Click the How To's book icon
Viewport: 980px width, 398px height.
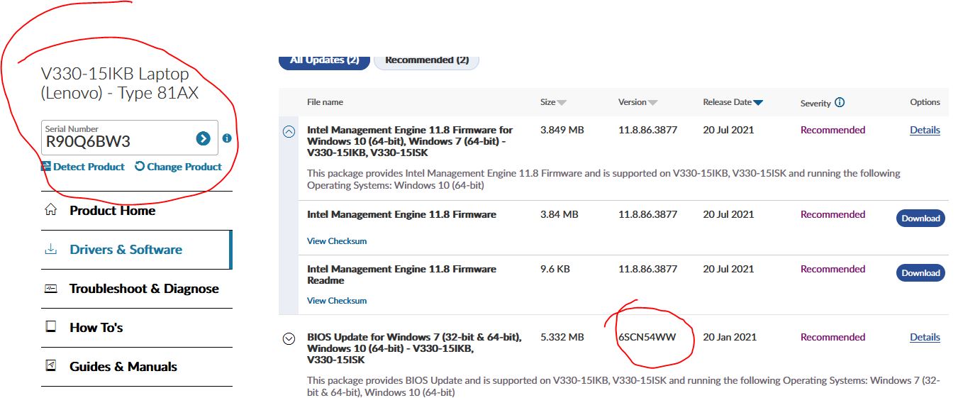tap(50, 327)
